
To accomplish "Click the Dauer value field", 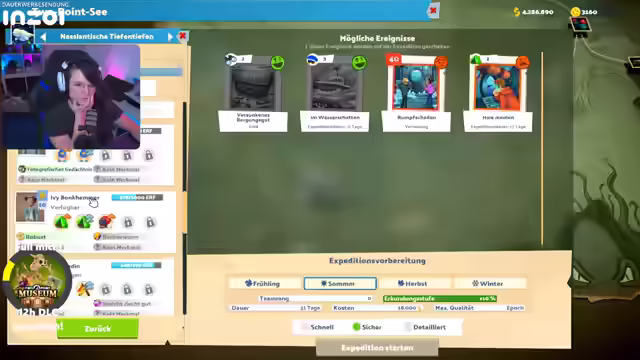I will pos(276,308).
